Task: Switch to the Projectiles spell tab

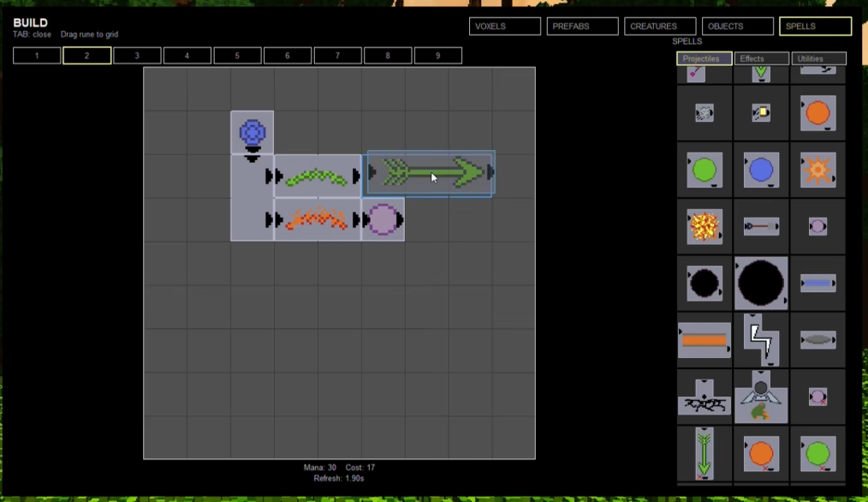Action: pyautogui.click(x=705, y=58)
